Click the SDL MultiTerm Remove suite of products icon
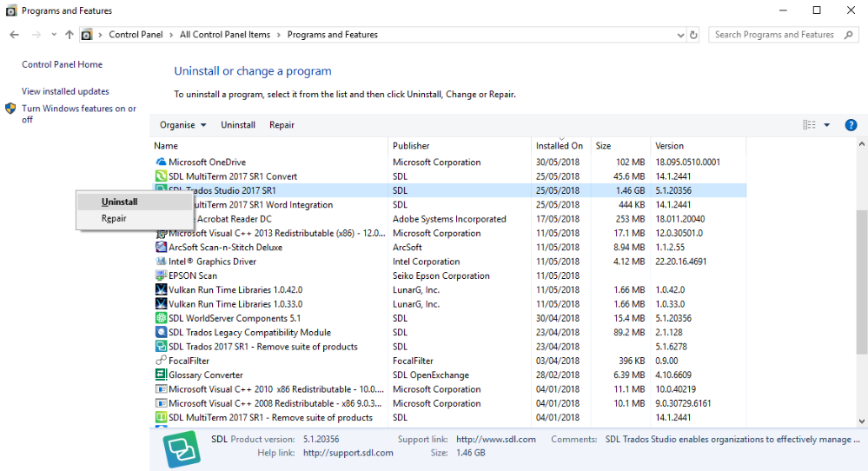868x471 pixels. [x=161, y=417]
